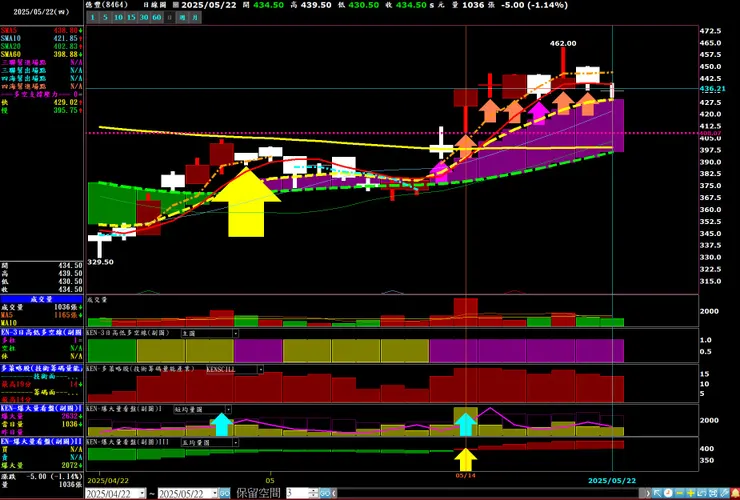
Task: Click the bell alert icon
Action: pyautogui.click(x=735, y=493)
